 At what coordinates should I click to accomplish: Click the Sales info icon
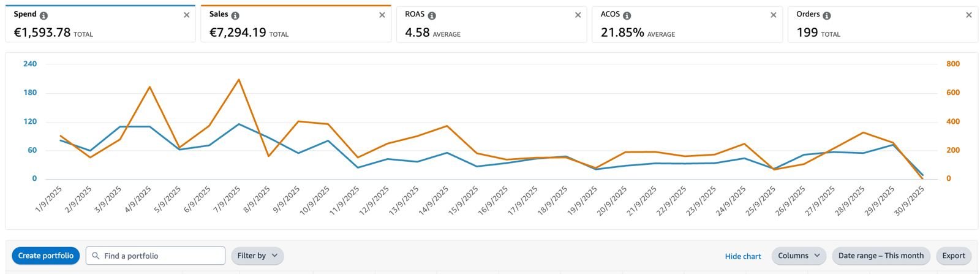point(235,15)
